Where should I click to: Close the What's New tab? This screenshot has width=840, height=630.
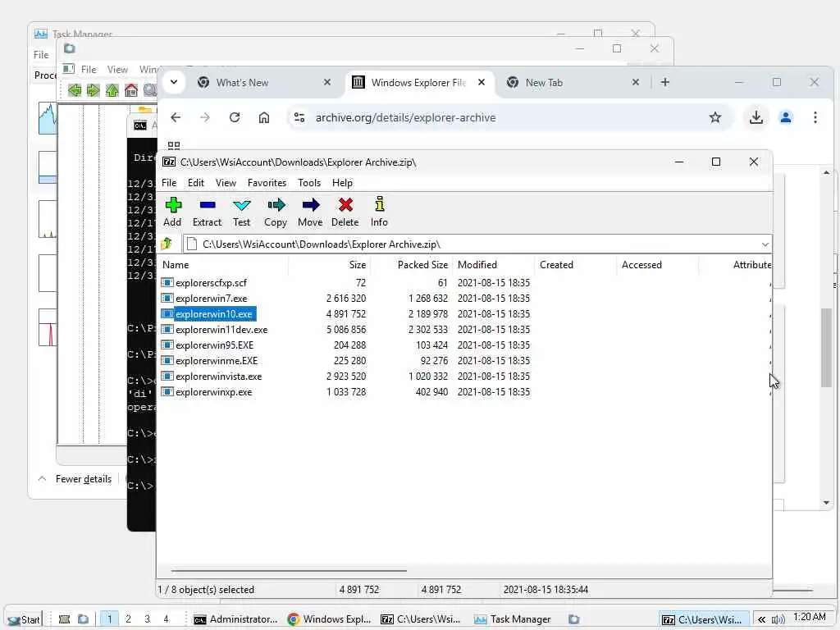pos(327,82)
